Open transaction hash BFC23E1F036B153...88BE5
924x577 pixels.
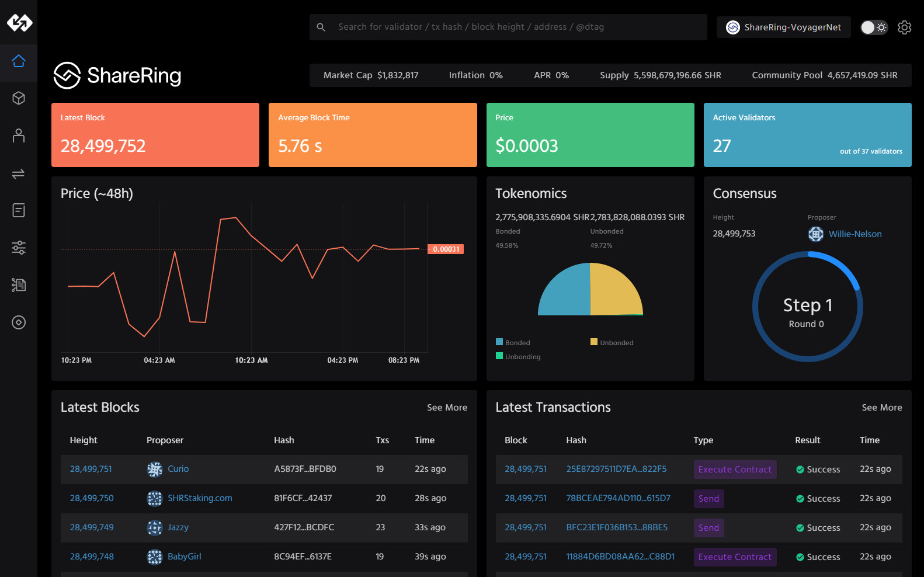617,527
